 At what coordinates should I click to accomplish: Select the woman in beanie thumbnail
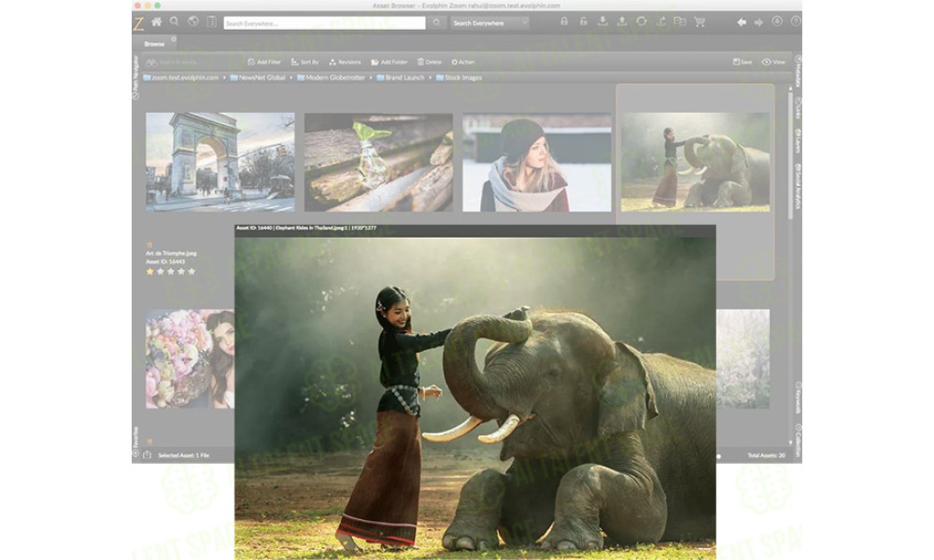537,161
